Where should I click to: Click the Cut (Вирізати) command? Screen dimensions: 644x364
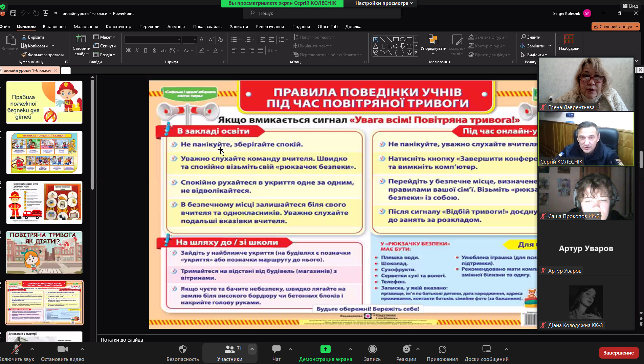point(33,37)
